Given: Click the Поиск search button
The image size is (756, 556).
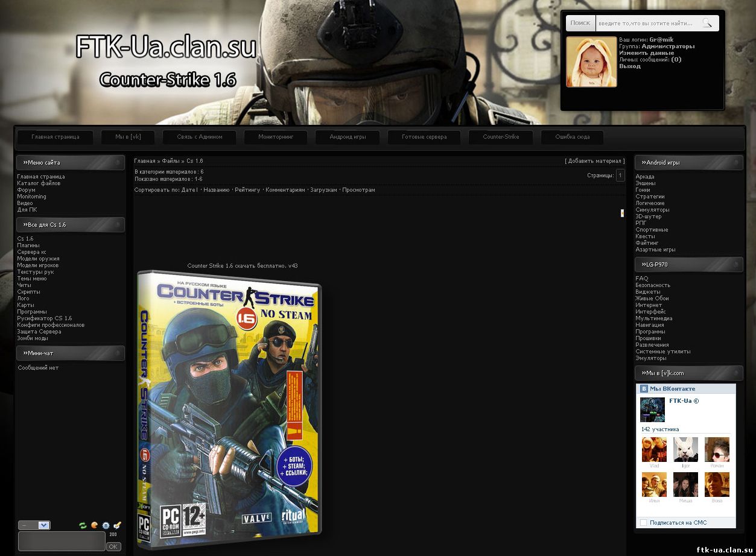Looking at the screenshot, I should (580, 23).
